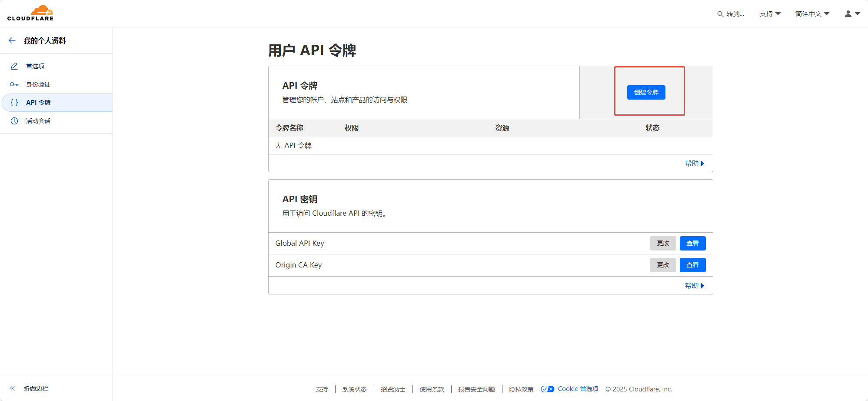Click the pencil icon for 首选项

pyautogui.click(x=14, y=66)
